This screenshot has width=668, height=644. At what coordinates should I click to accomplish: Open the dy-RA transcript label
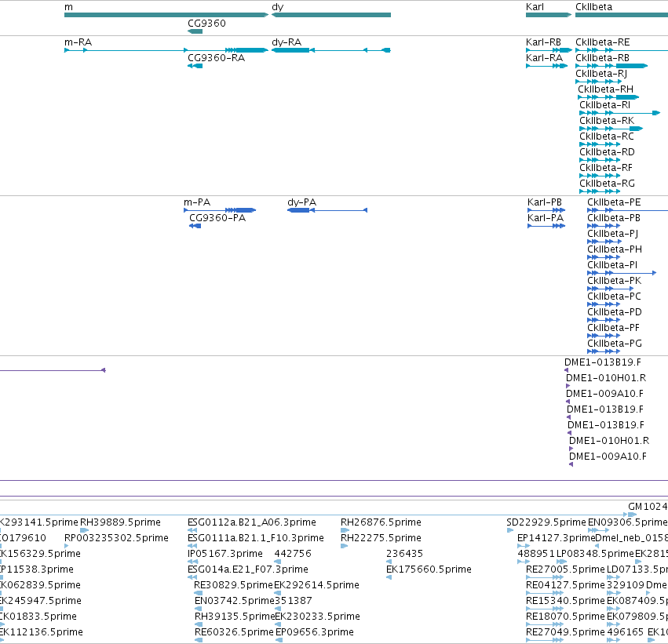(x=287, y=42)
